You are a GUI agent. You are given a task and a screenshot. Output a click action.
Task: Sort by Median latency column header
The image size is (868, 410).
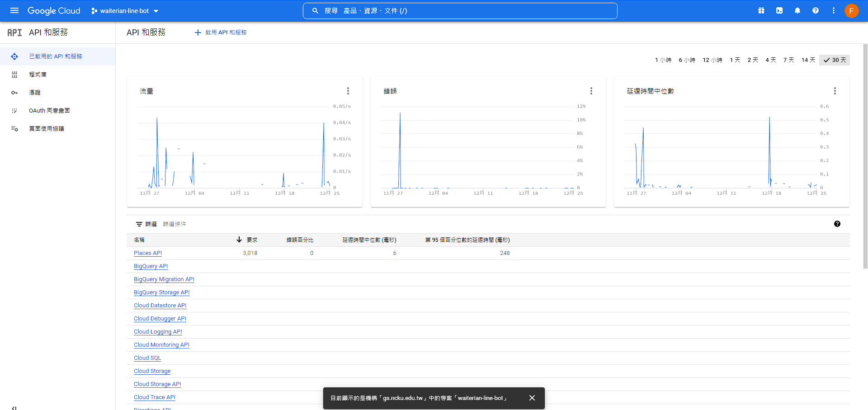tap(369, 240)
